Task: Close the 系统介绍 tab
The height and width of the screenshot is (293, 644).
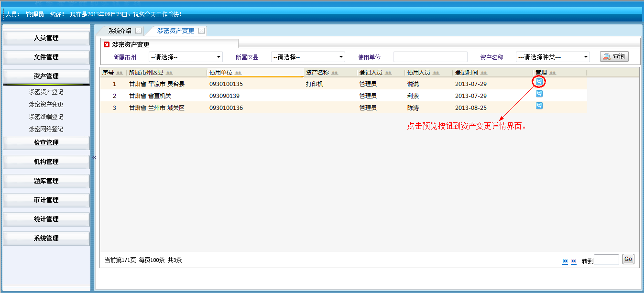Action: coord(138,31)
